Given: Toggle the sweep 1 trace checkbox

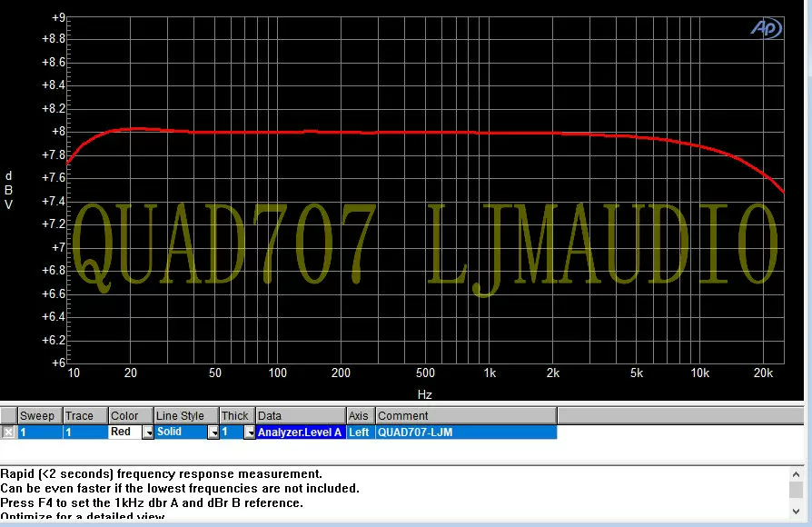Looking at the screenshot, I should 8,433.
